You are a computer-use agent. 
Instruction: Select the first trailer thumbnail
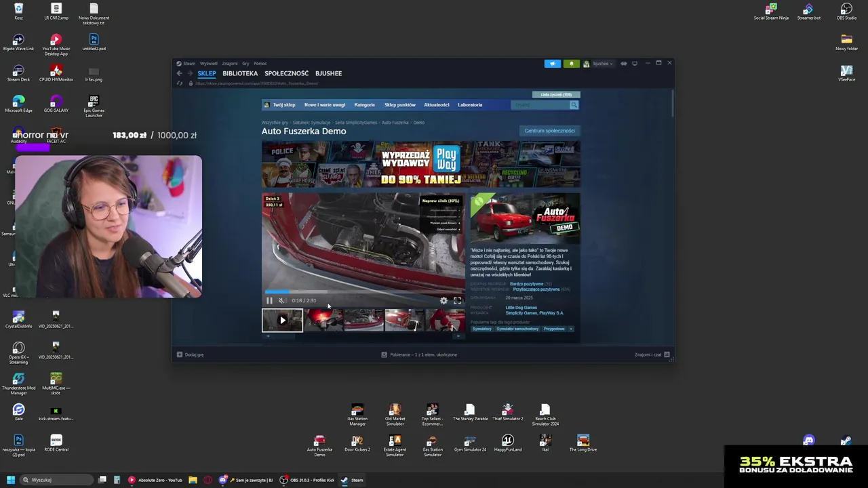point(282,320)
